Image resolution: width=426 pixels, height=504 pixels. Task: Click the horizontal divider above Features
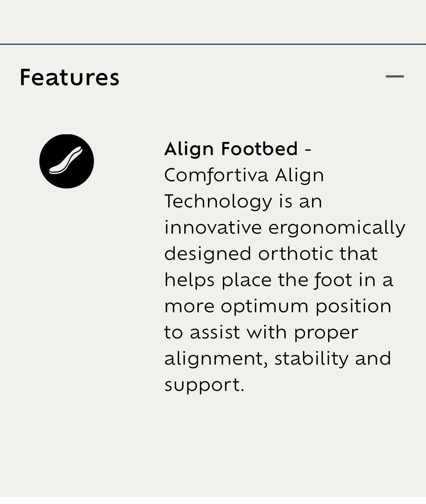pyautogui.click(x=213, y=44)
